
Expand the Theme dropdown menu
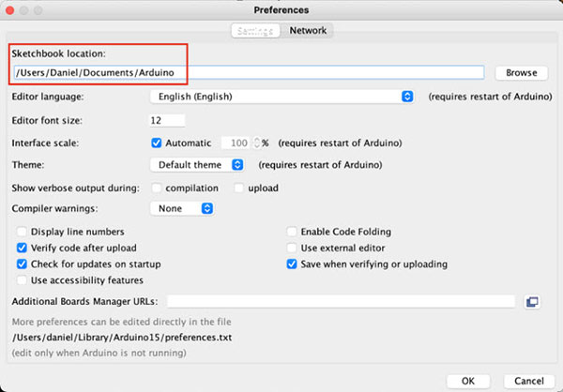pos(197,165)
